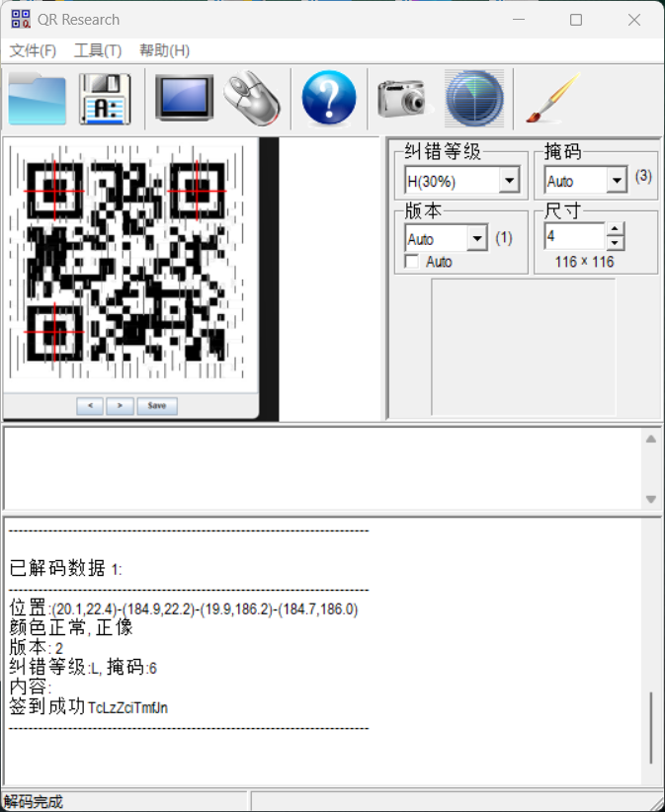Viewport: 665px width, 812px height.
Task: Click the empty preview box below 尺寸
Action: (x=524, y=347)
